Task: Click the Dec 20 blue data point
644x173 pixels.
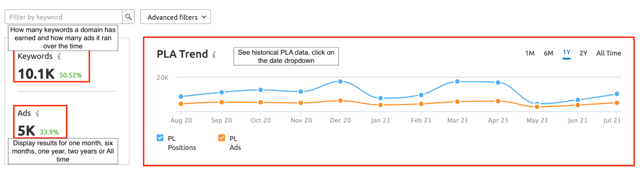Action: click(x=341, y=81)
